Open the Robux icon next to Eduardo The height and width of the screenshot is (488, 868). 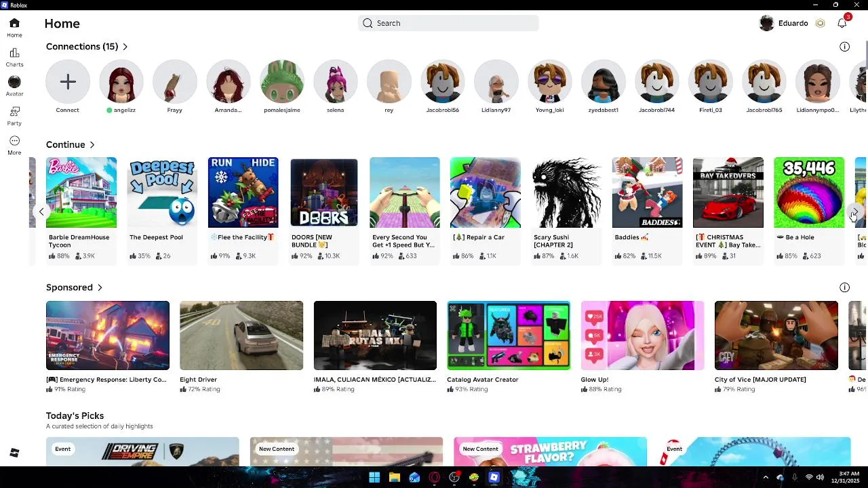(820, 23)
